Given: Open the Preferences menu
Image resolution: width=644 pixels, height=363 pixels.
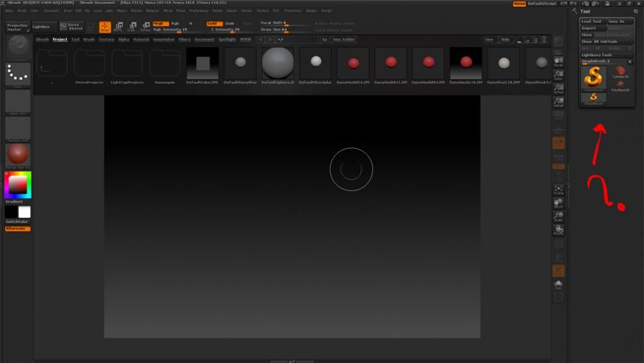Looking at the screenshot, I should (198, 11).
